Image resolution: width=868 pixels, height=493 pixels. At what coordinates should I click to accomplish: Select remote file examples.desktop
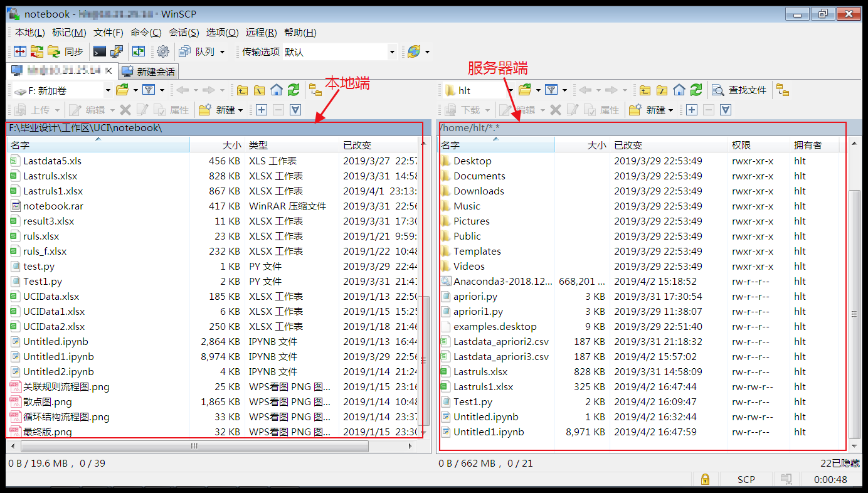(x=495, y=326)
